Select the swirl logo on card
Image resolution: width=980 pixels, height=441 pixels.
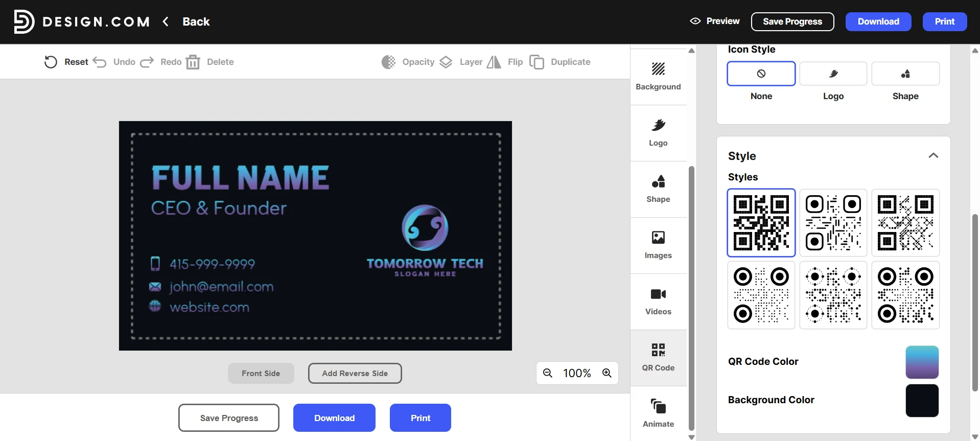[425, 228]
